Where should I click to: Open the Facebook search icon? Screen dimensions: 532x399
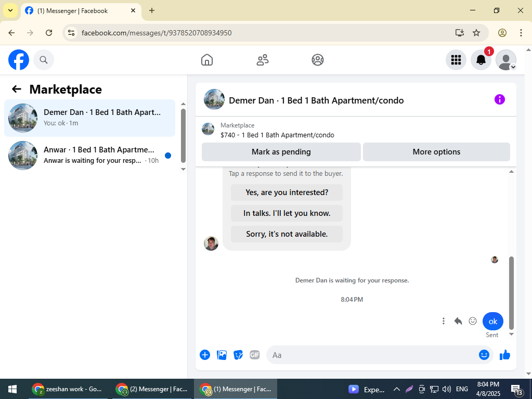tap(44, 60)
